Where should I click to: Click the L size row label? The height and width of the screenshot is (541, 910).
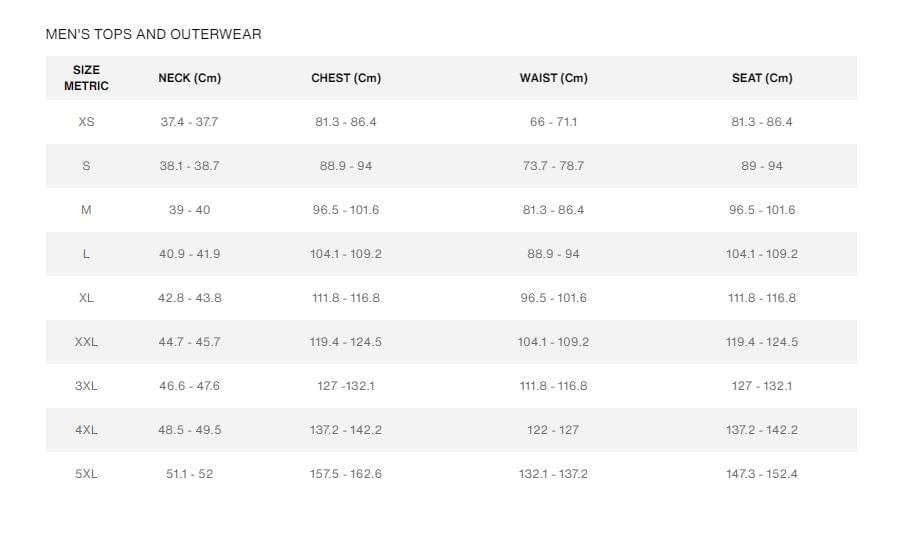pos(86,254)
